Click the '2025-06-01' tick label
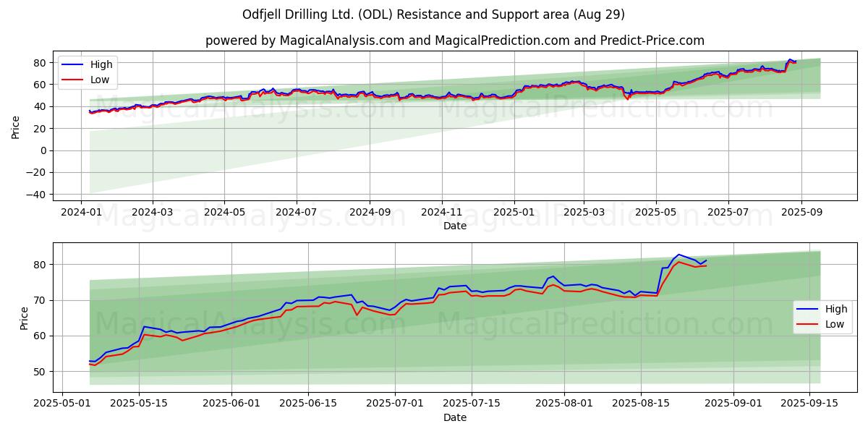868x434 pixels. 232,404
